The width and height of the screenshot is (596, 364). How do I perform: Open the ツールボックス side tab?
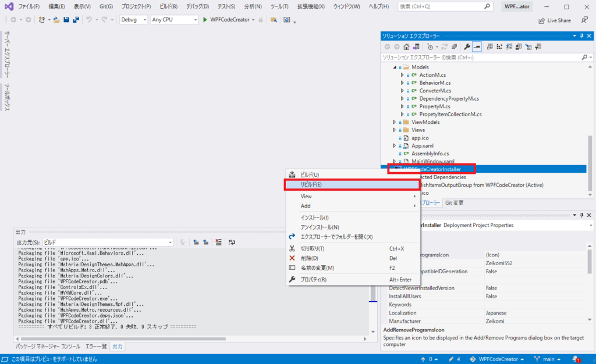7,97
